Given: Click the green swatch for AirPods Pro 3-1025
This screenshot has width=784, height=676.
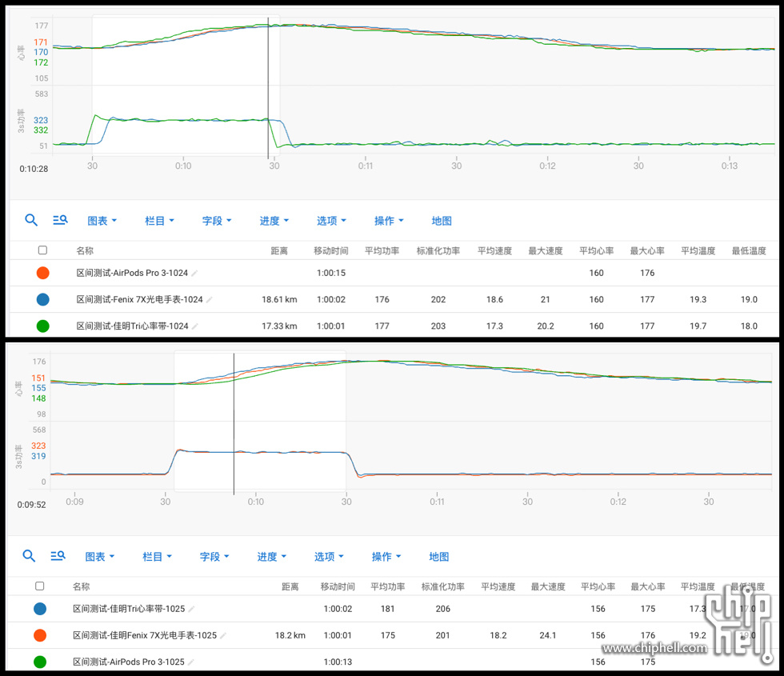Looking at the screenshot, I should [x=40, y=662].
